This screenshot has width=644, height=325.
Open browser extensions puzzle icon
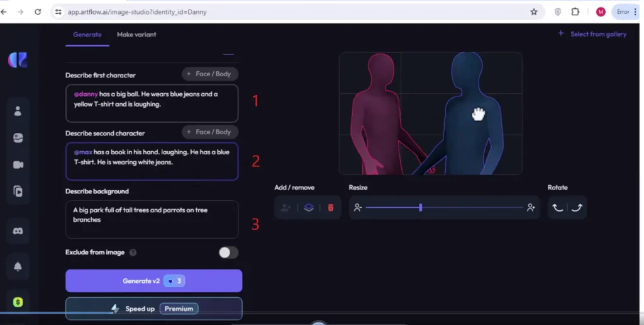575,12
